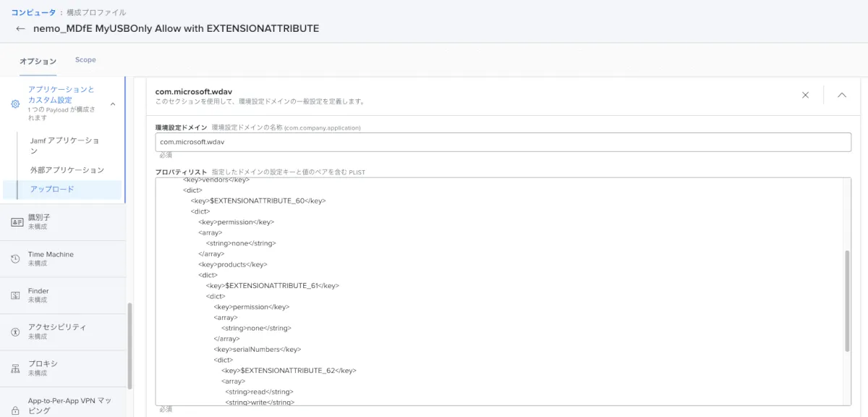Click the 識別子 ID card icon

point(17,222)
